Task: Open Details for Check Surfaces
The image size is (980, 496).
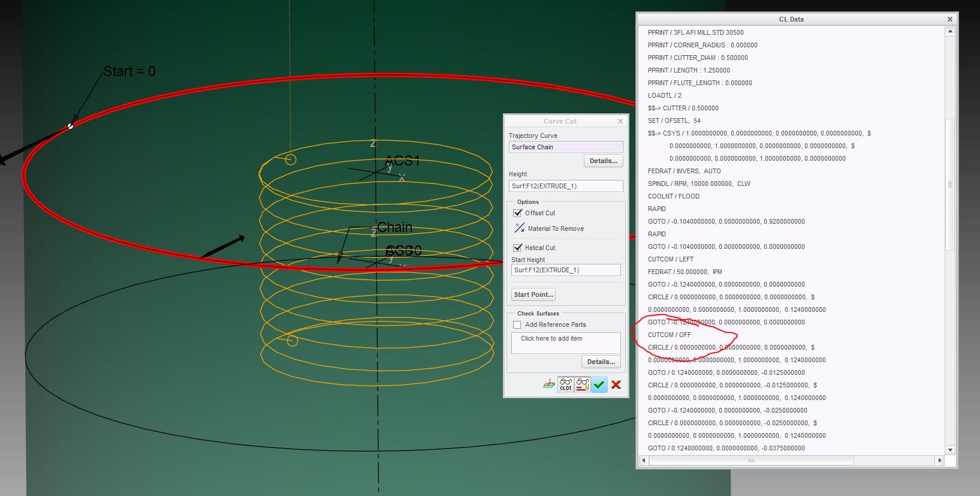Action: (601, 362)
